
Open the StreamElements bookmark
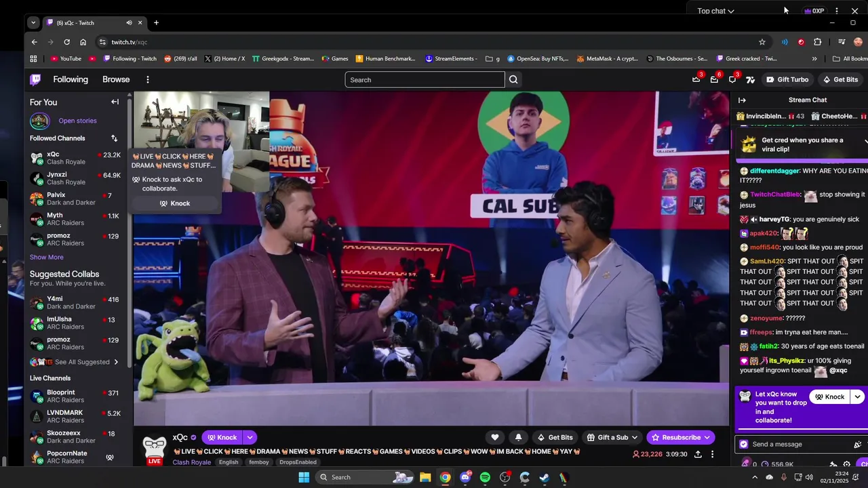(x=451, y=59)
